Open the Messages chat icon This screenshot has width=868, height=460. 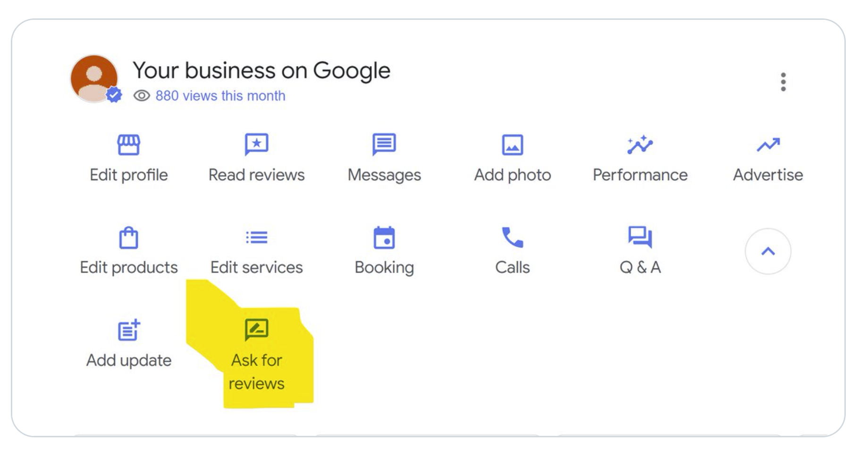[384, 145]
